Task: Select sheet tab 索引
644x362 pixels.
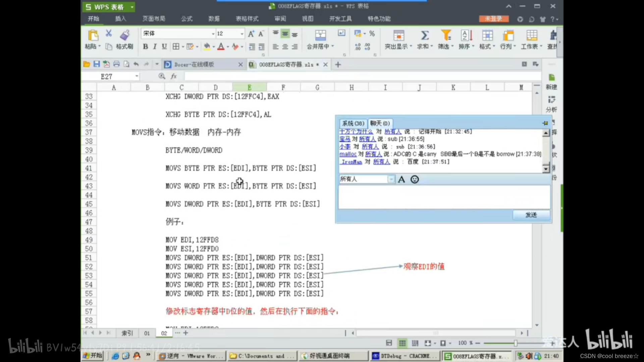Action: 127,333
